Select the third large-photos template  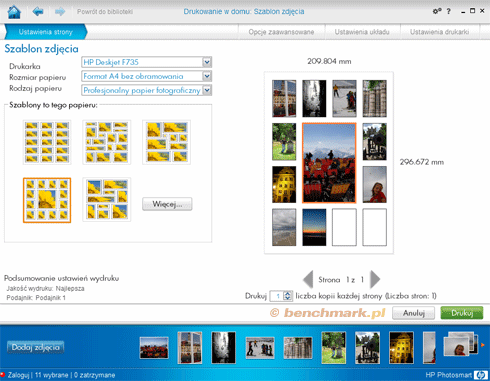[x=166, y=142]
